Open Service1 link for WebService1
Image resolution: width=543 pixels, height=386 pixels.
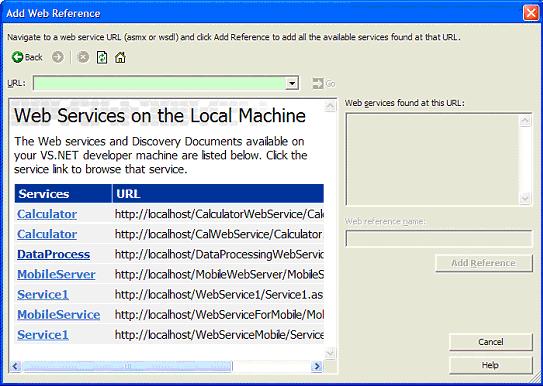click(x=43, y=294)
